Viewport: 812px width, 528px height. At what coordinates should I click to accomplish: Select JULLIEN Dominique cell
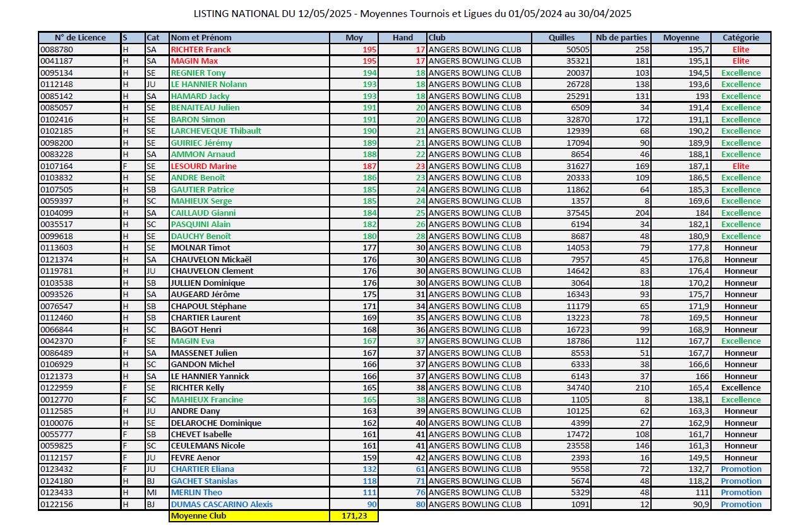click(249, 283)
